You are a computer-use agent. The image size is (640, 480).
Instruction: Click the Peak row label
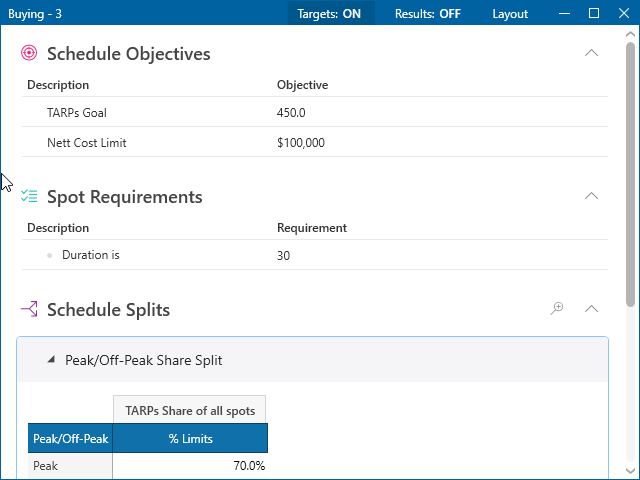pos(70,466)
